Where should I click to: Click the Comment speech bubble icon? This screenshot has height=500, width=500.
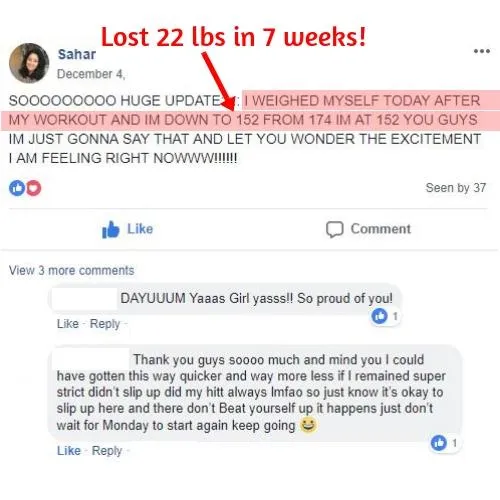point(334,229)
